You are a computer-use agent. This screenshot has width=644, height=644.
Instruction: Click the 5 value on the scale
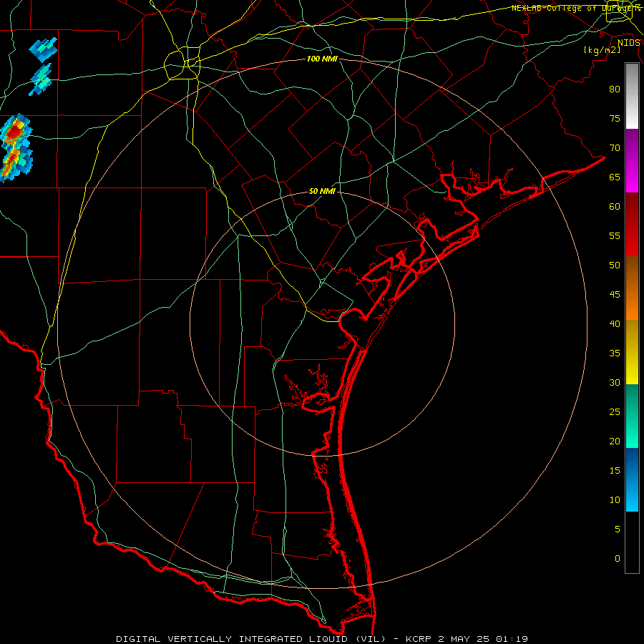618,529
